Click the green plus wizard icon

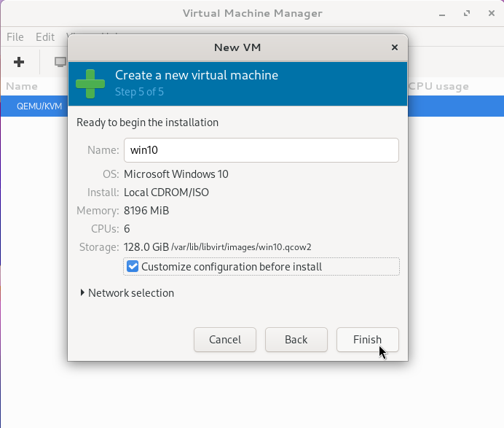tap(90, 84)
